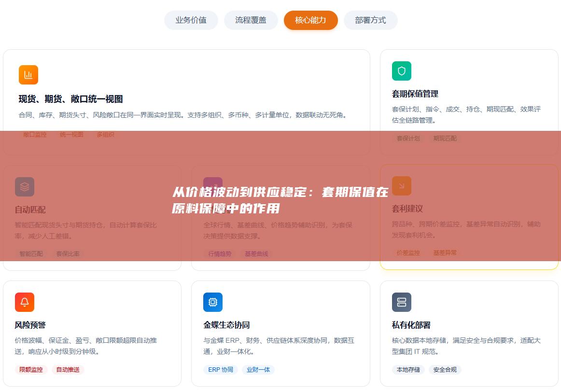This screenshot has height=392, width=561.
Task: Click the 套期保值管理 card title
Action: (x=415, y=94)
